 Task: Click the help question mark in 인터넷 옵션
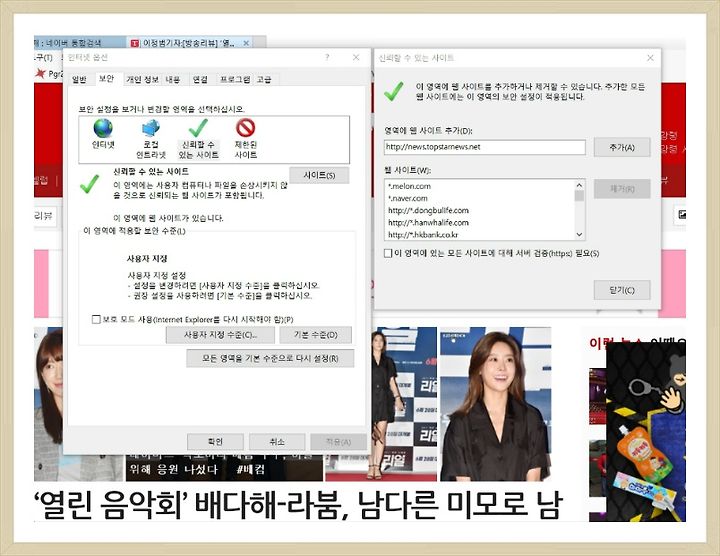click(x=327, y=57)
